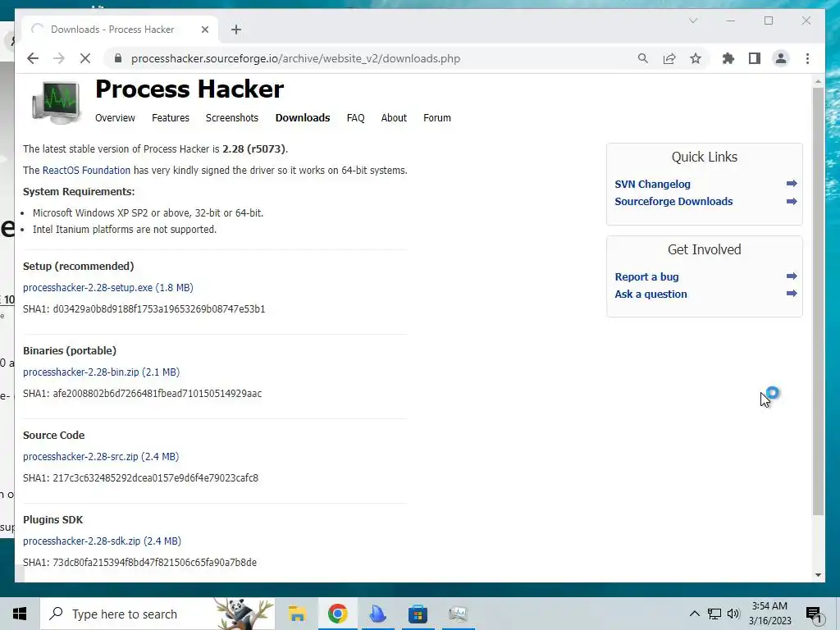840x630 pixels.
Task: Click the Setup (recommended) heading
Action: (78, 267)
